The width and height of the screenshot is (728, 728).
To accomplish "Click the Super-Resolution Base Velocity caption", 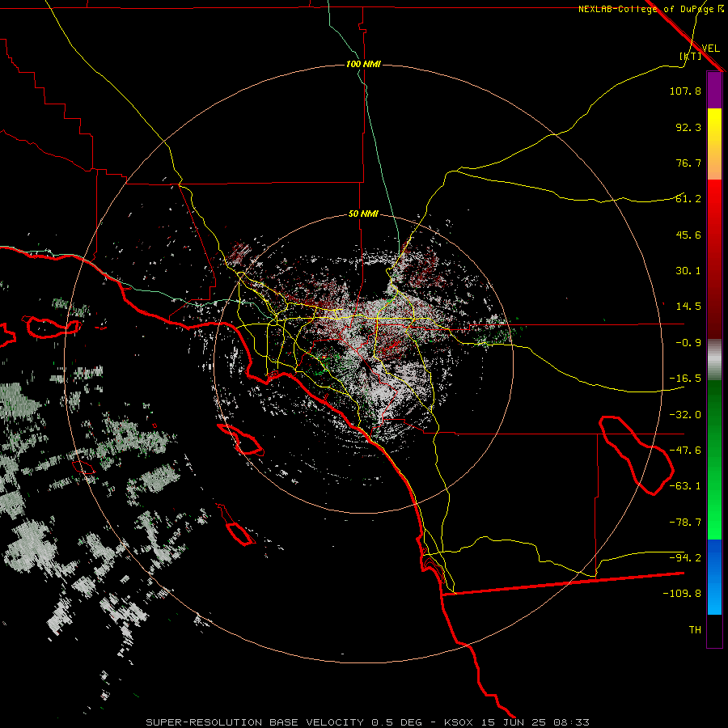I will [368, 722].
